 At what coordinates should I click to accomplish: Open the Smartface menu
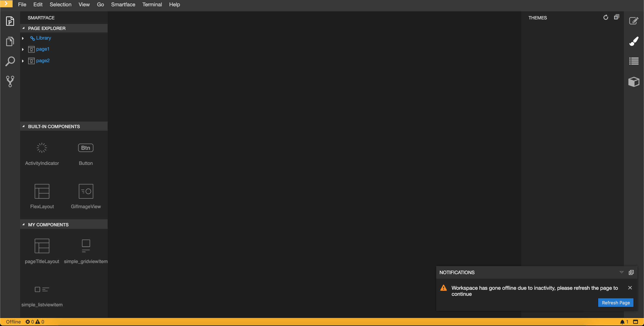(123, 5)
